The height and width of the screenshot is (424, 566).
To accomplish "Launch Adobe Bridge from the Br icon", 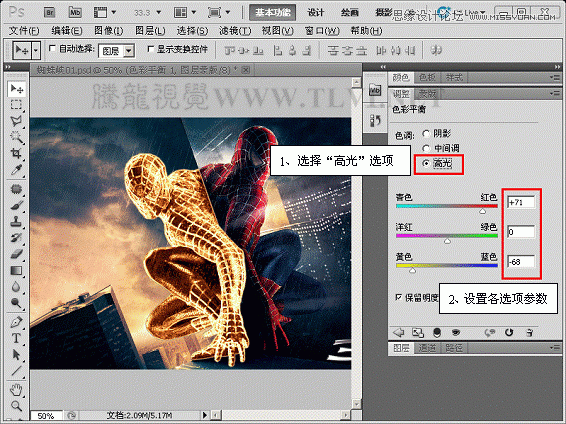I will [49, 13].
